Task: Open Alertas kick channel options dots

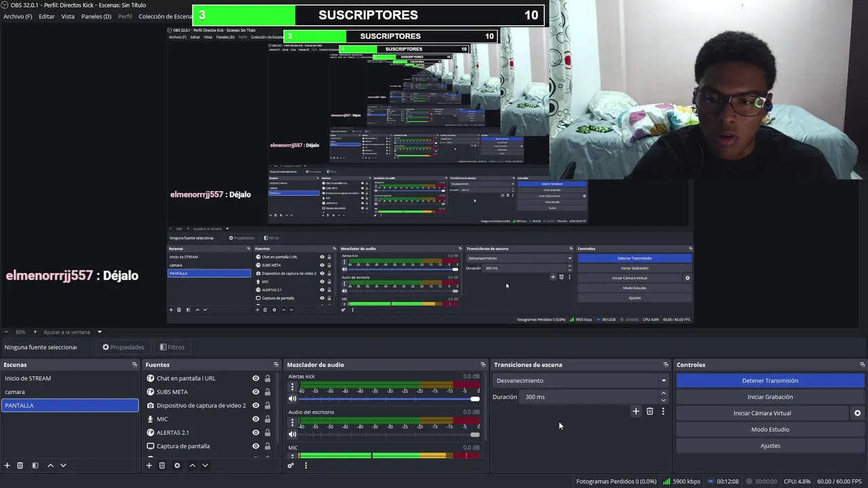Action: [x=292, y=388]
